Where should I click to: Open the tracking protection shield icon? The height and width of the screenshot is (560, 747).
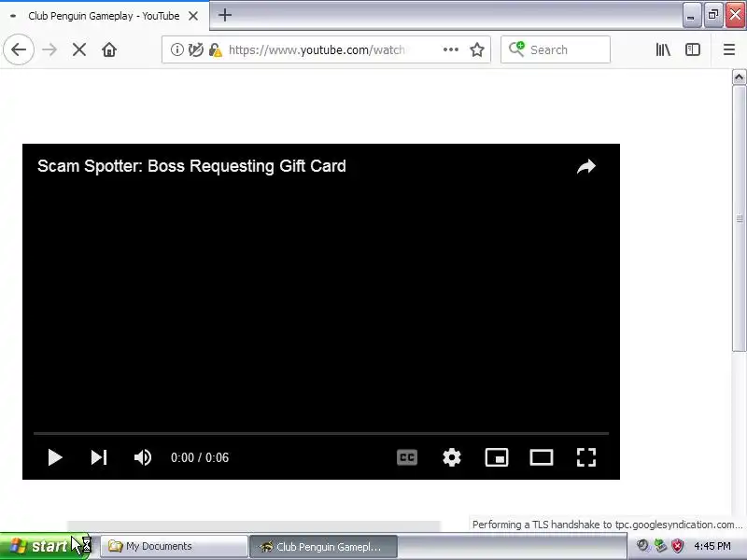pyautogui.click(x=196, y=49)
